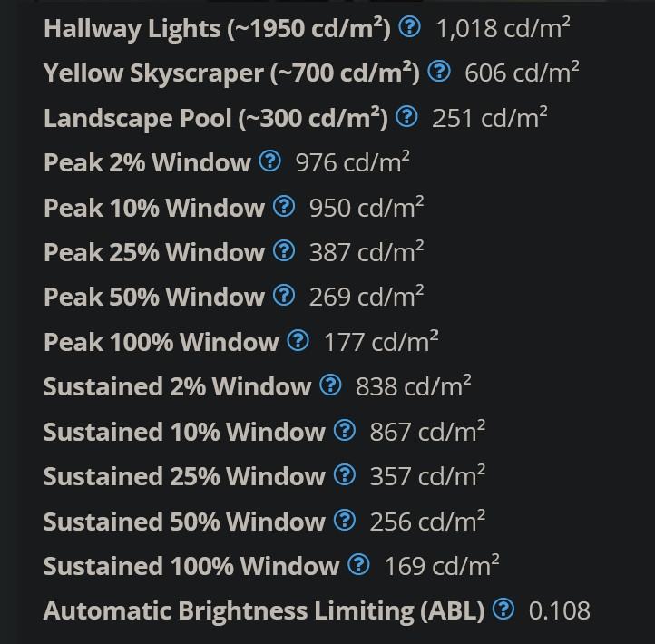The image size is (655, 644).
Task: Click the Sustained 100% Window label
Action: [191, 566]
